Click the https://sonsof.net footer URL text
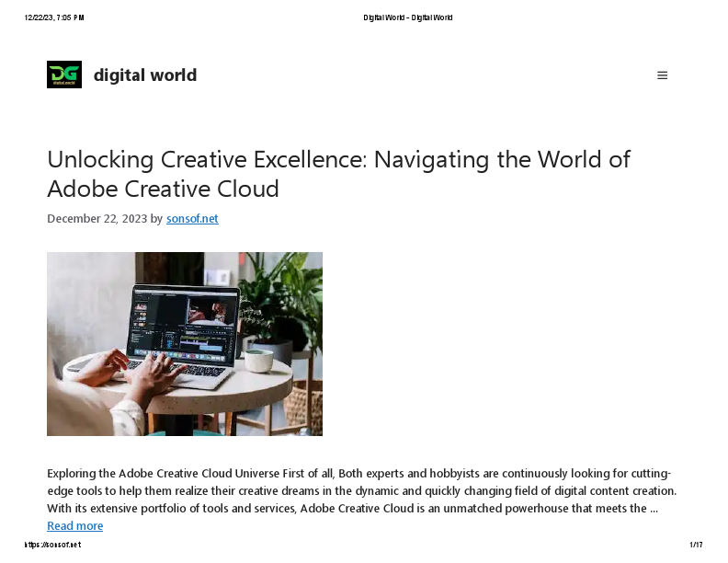Image resolution: width=728 pixels, height=563 pixels. pyautogui.click(x=52, y=545)
